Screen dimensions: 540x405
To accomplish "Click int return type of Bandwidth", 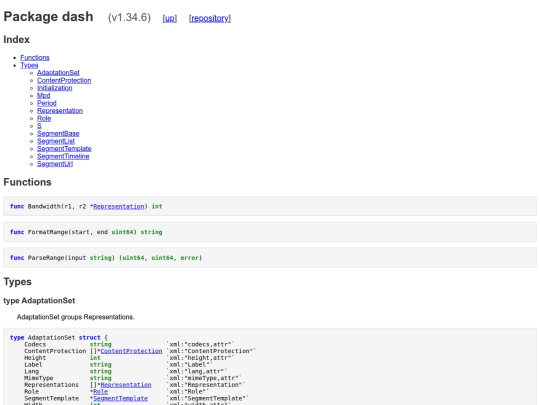I will 157,206.
